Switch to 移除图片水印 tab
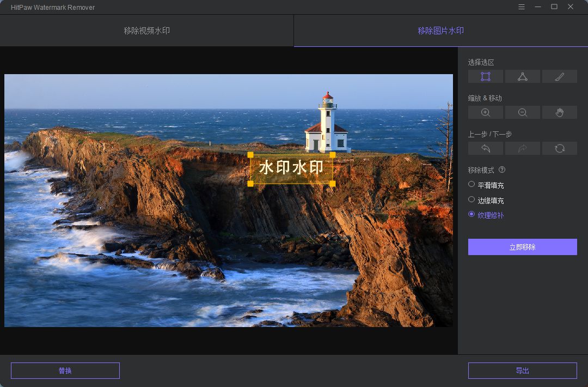This screenshot has width=588, height=387. tap(440, 31)
